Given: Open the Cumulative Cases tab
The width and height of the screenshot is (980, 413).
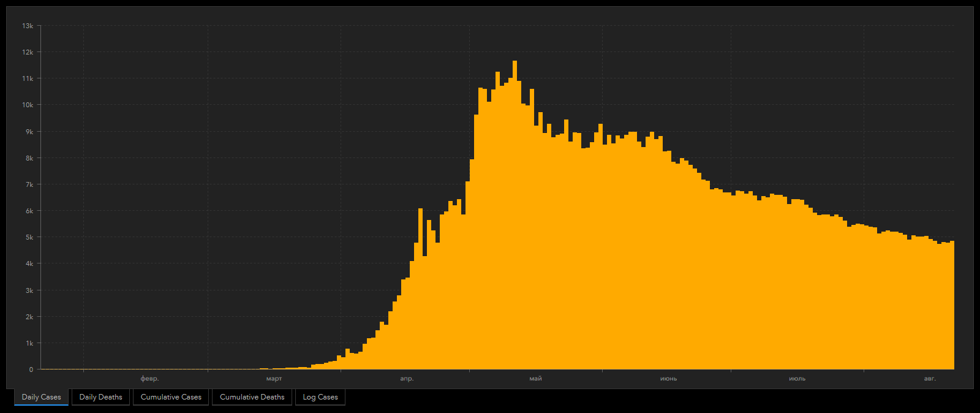Looking at the screenshot, I should 171,397.
